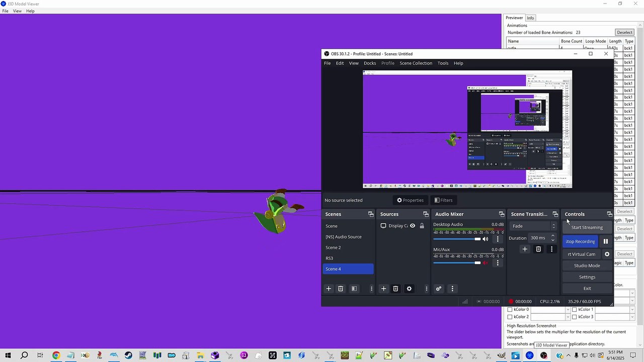The image size is (644, 362).
Task: Float the Controls dock panel
Action: (609, 214)
